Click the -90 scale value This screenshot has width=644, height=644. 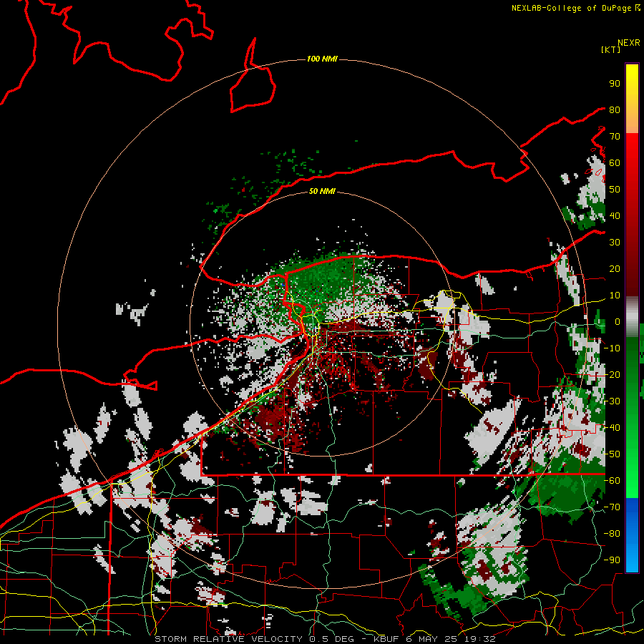click(612, 560)
